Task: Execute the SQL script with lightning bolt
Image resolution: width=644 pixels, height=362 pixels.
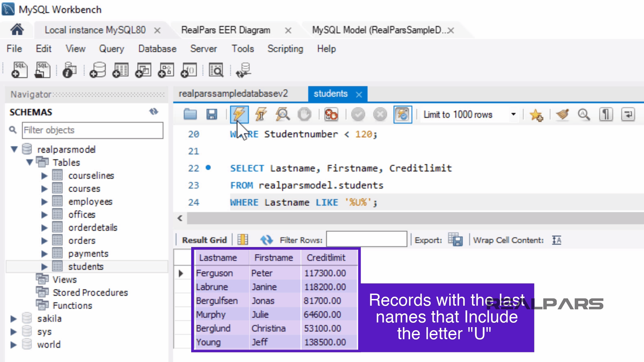Action: pos(239,115)
